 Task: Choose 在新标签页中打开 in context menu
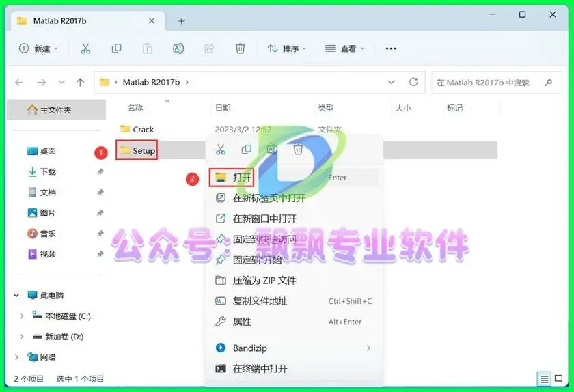294,198
